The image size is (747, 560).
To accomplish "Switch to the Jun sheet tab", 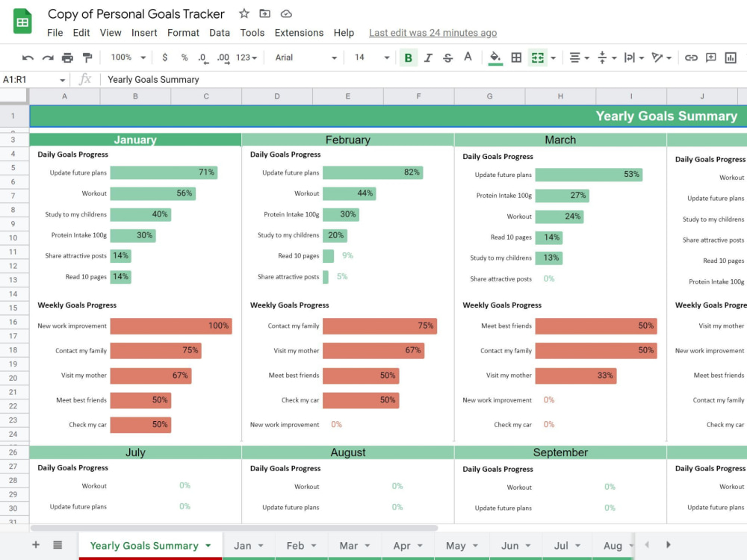I will point(509,546).
